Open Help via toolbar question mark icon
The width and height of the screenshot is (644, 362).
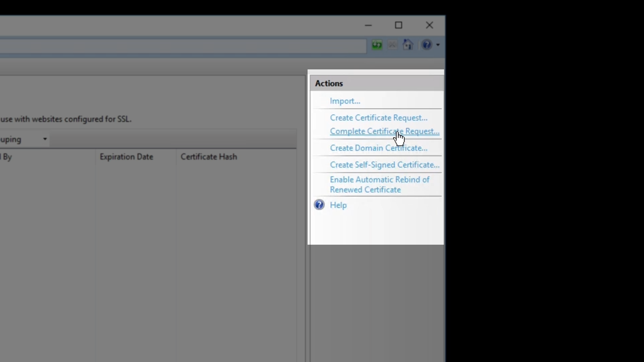pos(427,45)
